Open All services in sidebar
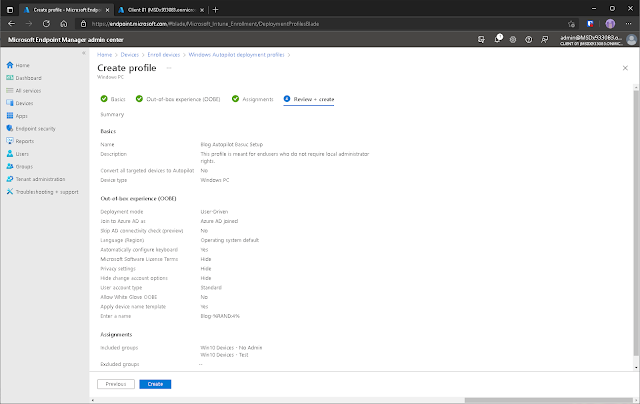This screenshot has width=640, height=404. (23, 91)
